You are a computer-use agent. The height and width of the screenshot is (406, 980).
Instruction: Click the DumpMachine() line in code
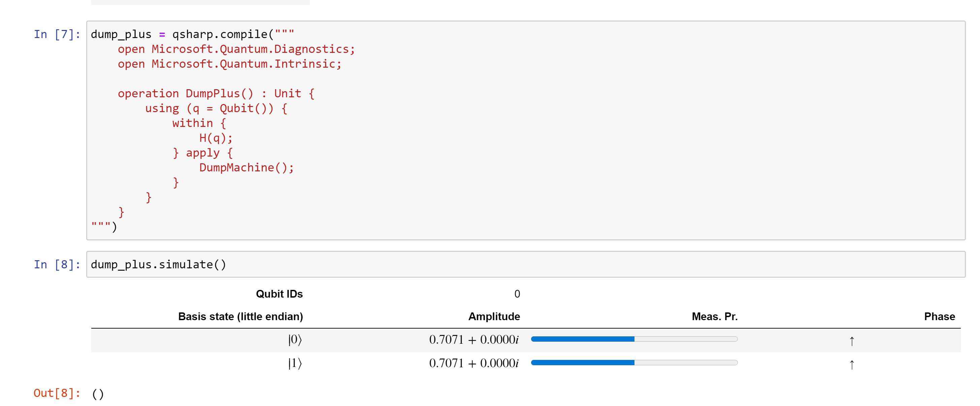(x=246, y=168)
